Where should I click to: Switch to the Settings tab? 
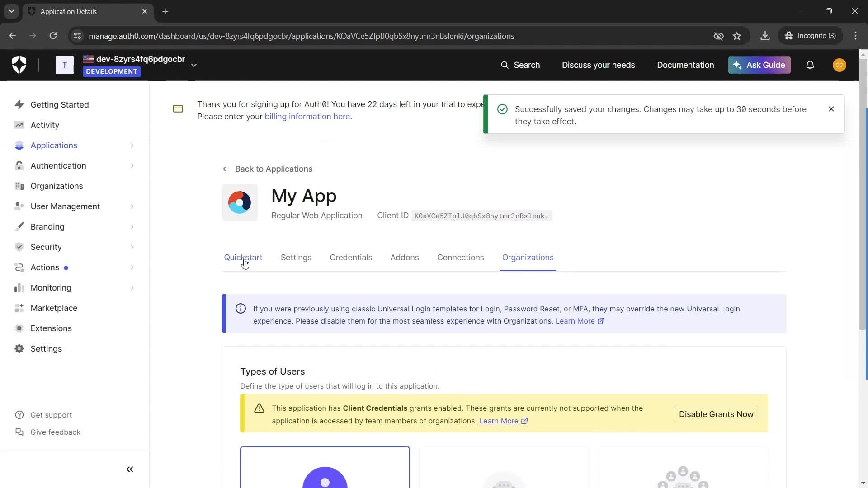(296, 258)
